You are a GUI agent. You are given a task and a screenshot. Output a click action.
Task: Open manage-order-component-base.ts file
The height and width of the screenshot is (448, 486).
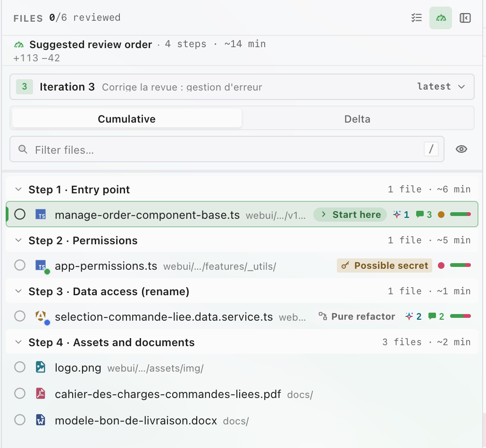point(147,215)
